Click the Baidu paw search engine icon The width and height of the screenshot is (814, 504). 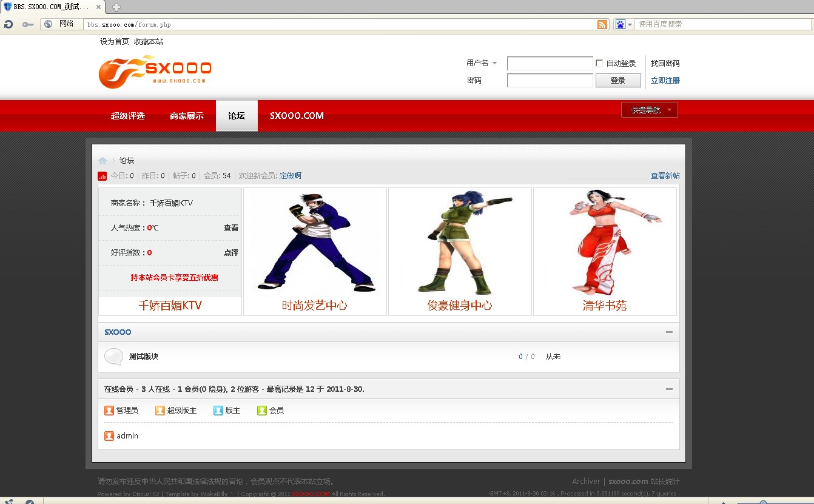[x=621, y=24]
